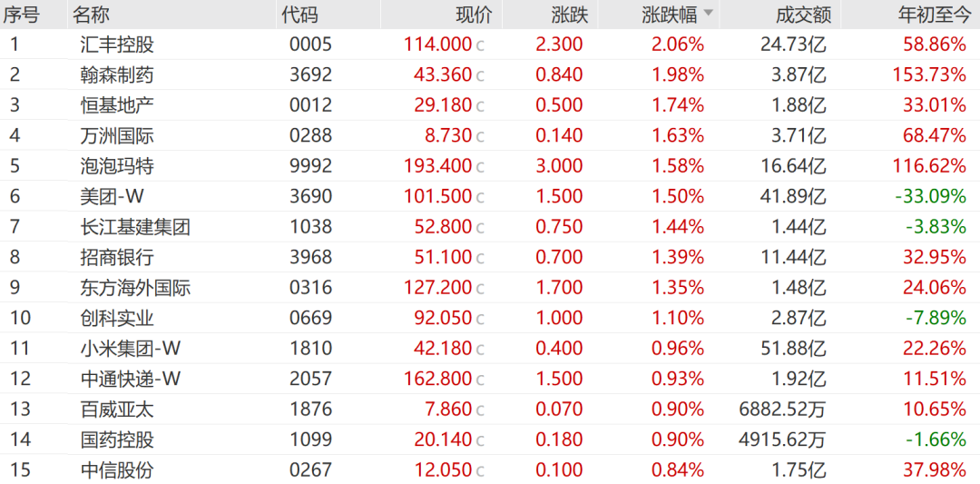
Task: Click the 'c' marker next to 114.000
Action: [x=480, y=44]
